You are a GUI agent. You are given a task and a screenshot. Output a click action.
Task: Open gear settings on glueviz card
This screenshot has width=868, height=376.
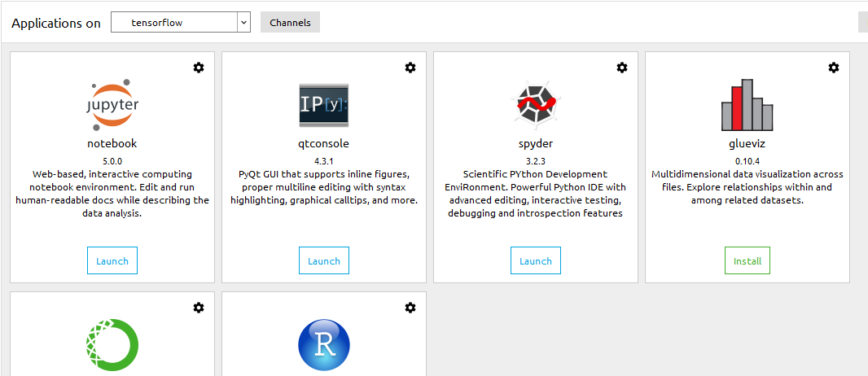click(x=834, y=68)
